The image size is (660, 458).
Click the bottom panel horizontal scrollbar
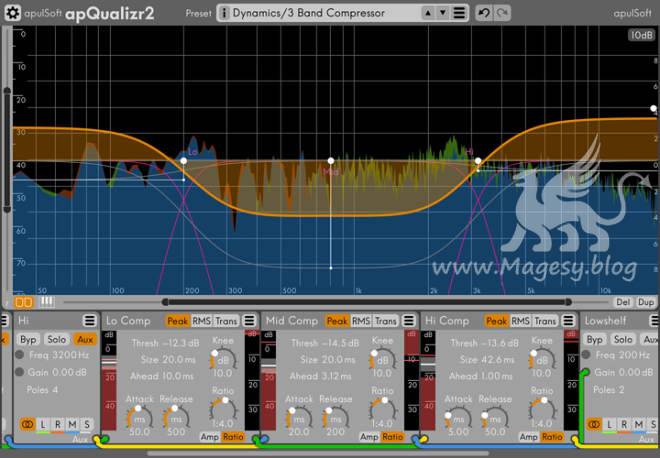318,453
